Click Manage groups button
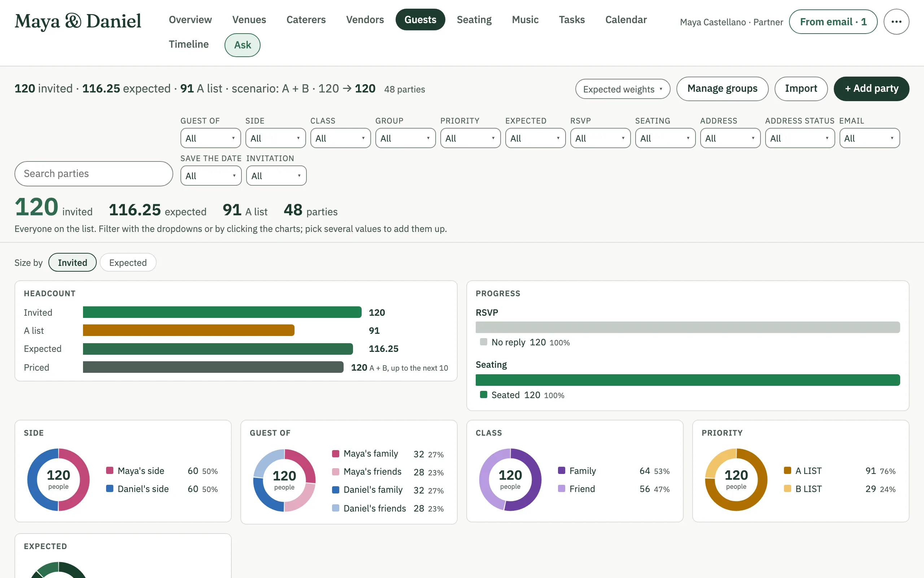Viewport: 924px width, 578px height. click(722, 89)
